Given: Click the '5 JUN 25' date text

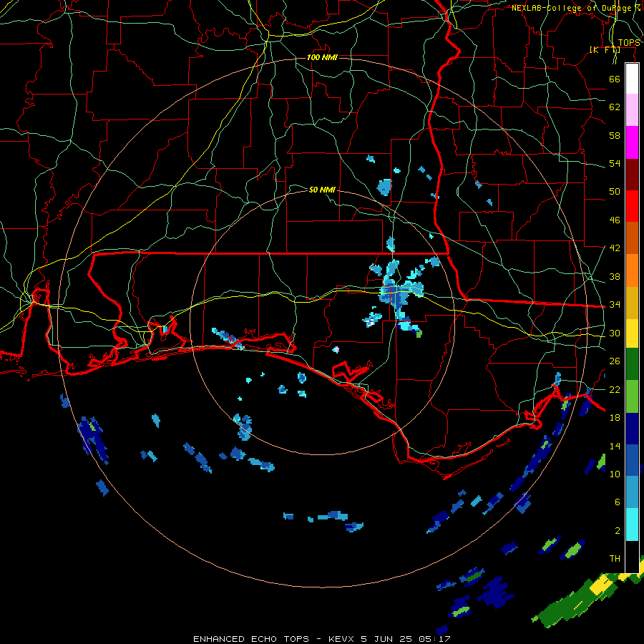Looking at the screenshot, I should click(387, 639).
